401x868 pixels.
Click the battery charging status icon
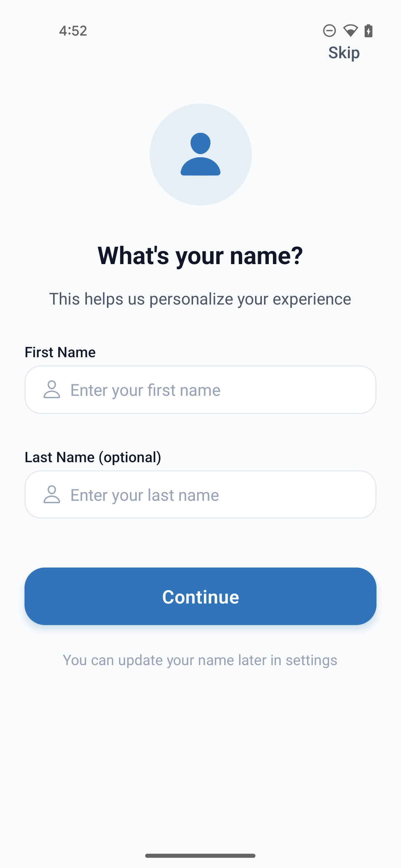(x=368, y=30)
